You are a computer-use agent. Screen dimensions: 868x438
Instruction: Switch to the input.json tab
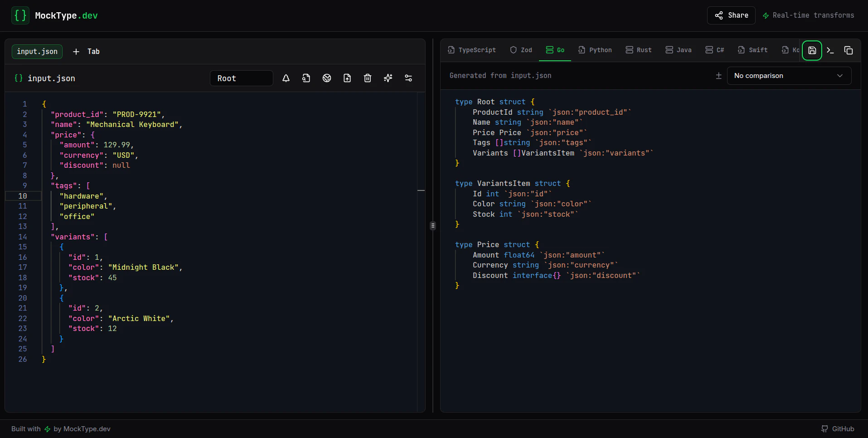tap(37, 52)
